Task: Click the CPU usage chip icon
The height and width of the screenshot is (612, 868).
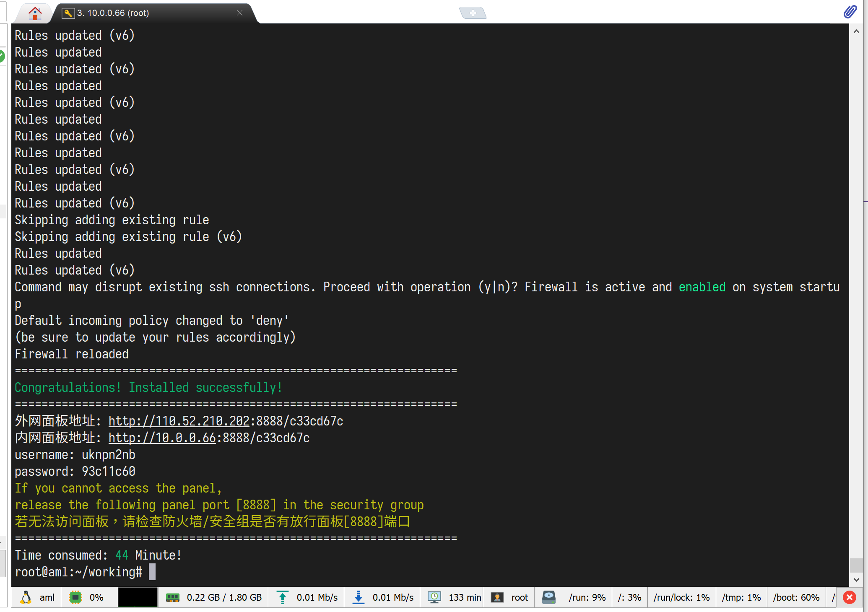Action: (x=75, y=597)
